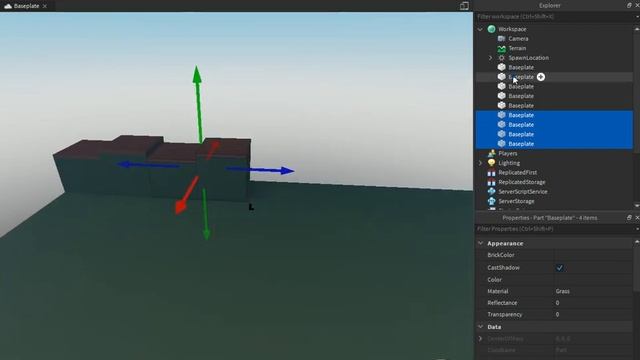Click the plus icon beside hovered Baseplate
Screen dimensions: 640x360
pos(541,77)
